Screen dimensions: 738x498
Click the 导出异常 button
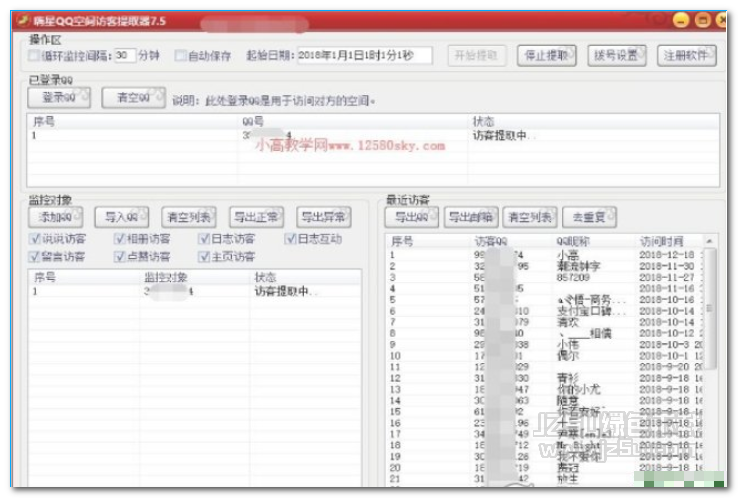point(324,217)
